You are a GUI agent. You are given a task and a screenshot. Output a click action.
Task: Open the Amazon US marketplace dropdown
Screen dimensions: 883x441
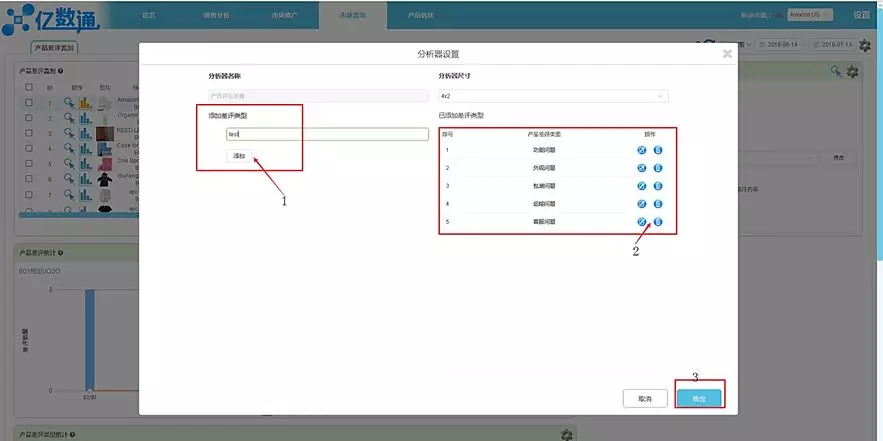[810, 15]
